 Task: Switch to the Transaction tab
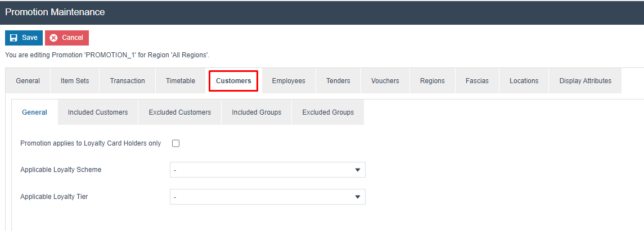pyautogui.click(x=127, y=81)
